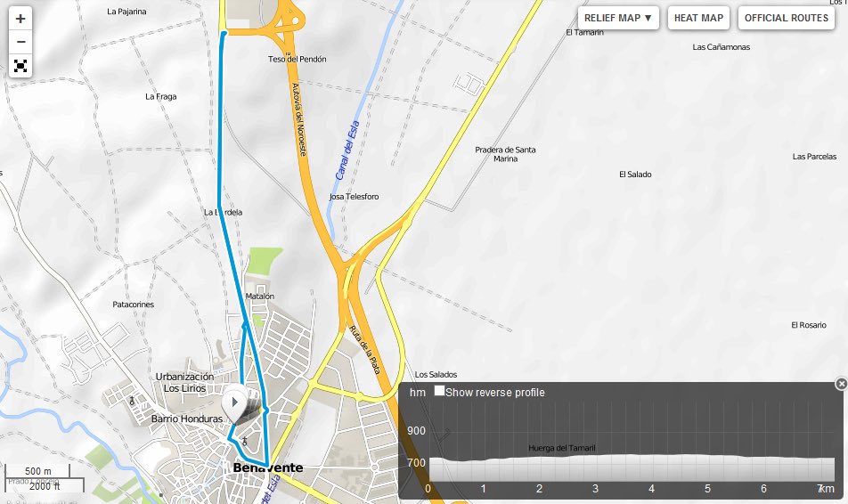
Task: Zoom out the map with minus button
Action: (20, 42)
